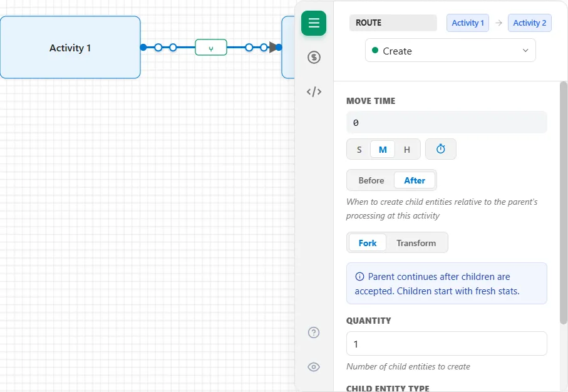Screen dimensions: 568x392
Task: Select seconds unit S
Action: (359, 149)
